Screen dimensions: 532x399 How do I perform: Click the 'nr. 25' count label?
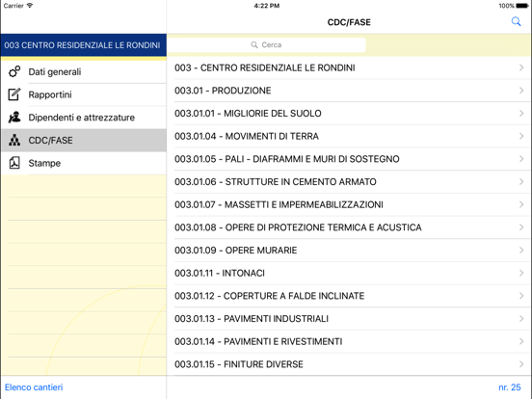[510, 387]
